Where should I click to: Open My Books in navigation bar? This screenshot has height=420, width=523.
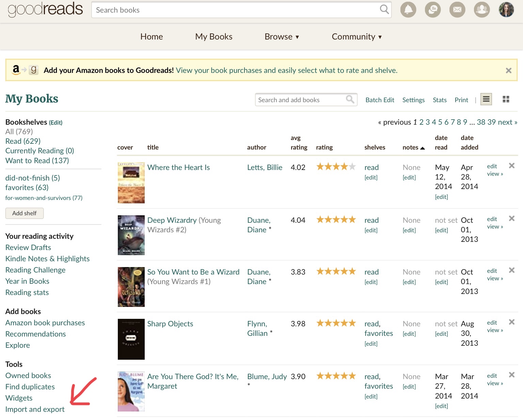pyautogui.click(x=214, y=36)
